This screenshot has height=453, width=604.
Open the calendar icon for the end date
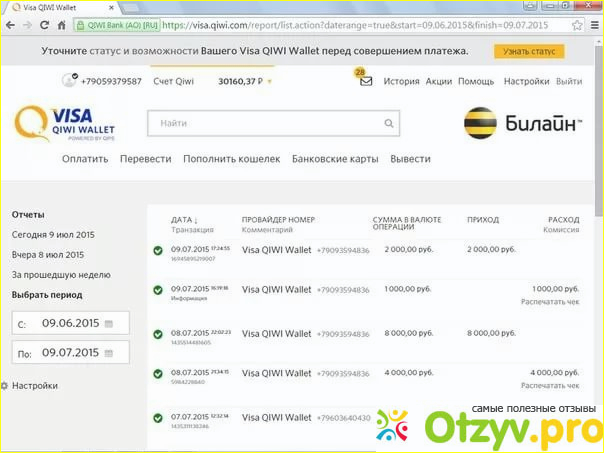click(x=109, y=353)
